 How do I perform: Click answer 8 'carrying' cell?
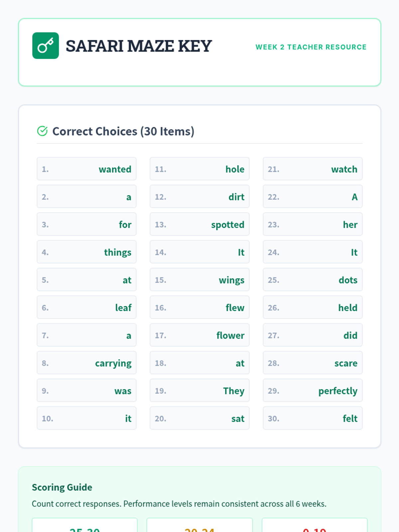pos(86,363)
